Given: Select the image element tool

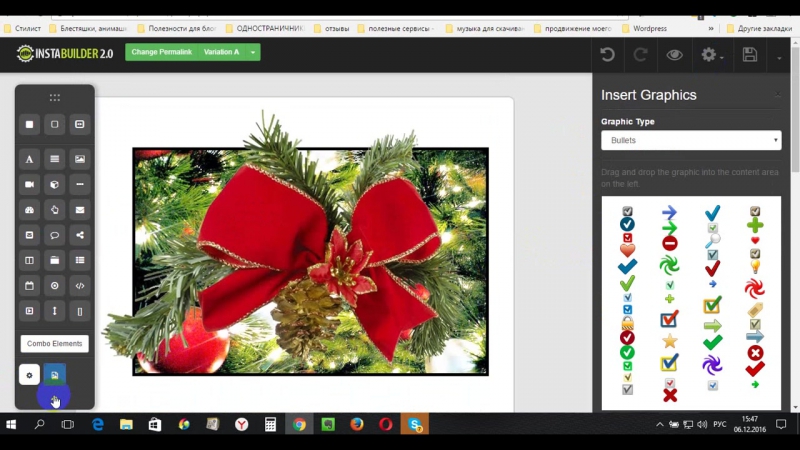Looking at the screenshot, I should (x=80, y=159).
